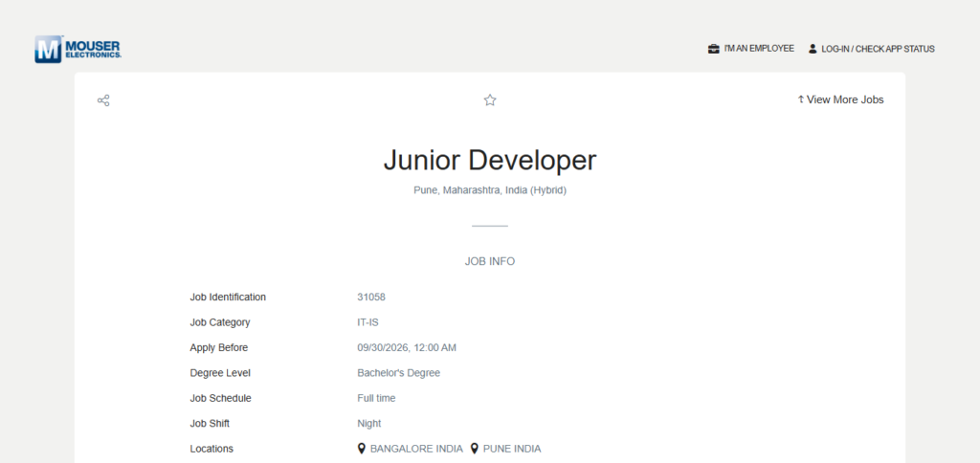Click the Pune India location pin icon
The height and width of the screenshot is (463, 980).
pyautogui.click(x=475, y=449)
